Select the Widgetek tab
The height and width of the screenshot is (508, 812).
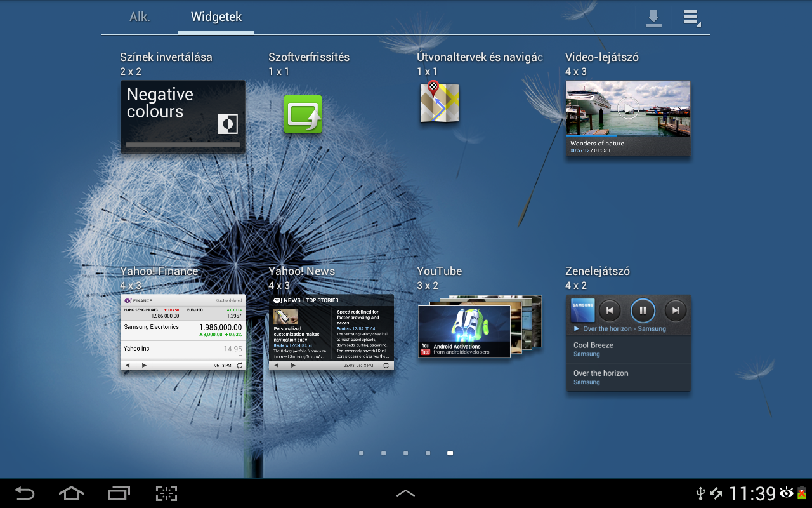216,17
